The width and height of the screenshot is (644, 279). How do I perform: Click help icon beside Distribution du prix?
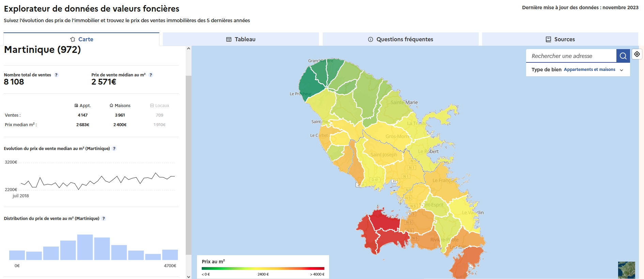(104, 219)
